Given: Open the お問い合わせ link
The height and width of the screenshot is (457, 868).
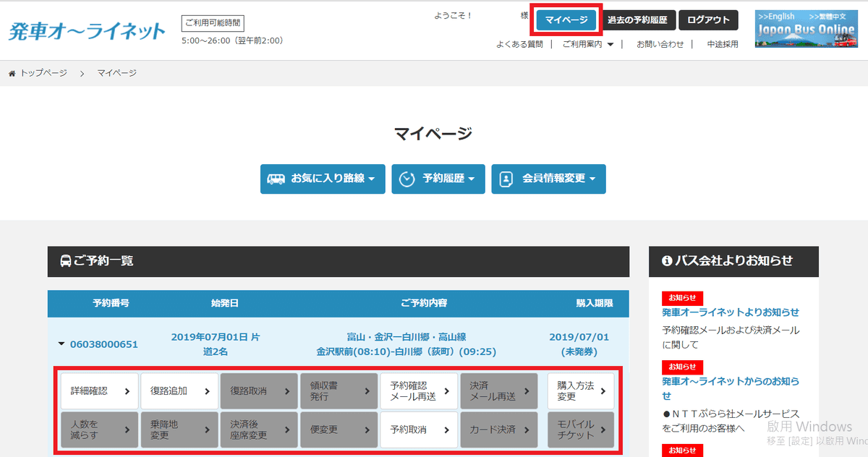Looking at the screenshot, I should 660,44.
